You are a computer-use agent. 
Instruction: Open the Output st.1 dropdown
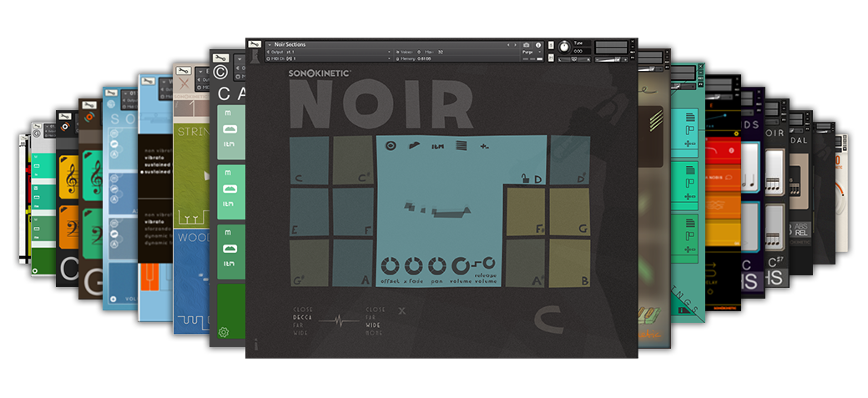329,52
